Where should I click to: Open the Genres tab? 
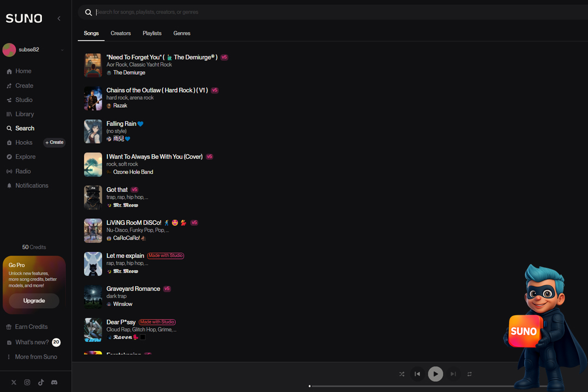coord(182,33)
